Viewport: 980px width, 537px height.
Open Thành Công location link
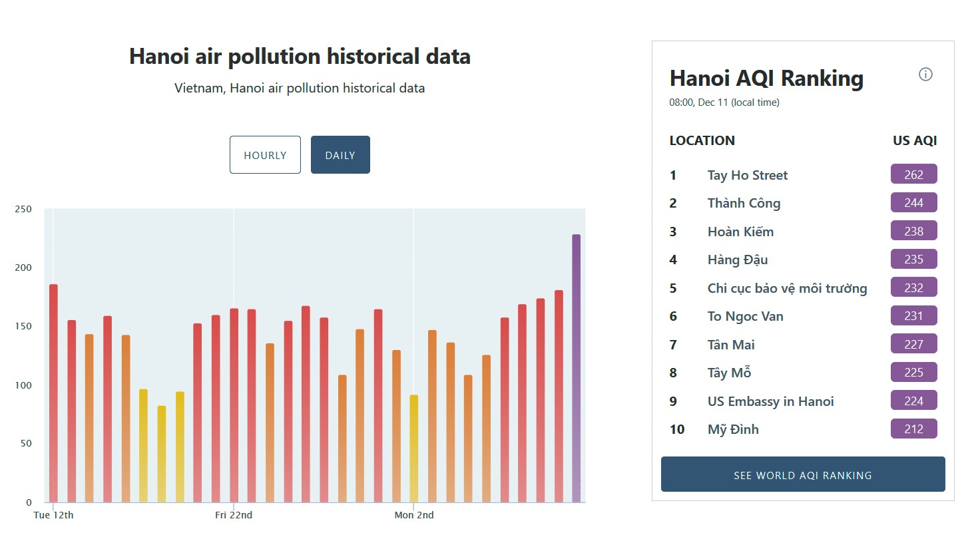[x=744, y=204]
